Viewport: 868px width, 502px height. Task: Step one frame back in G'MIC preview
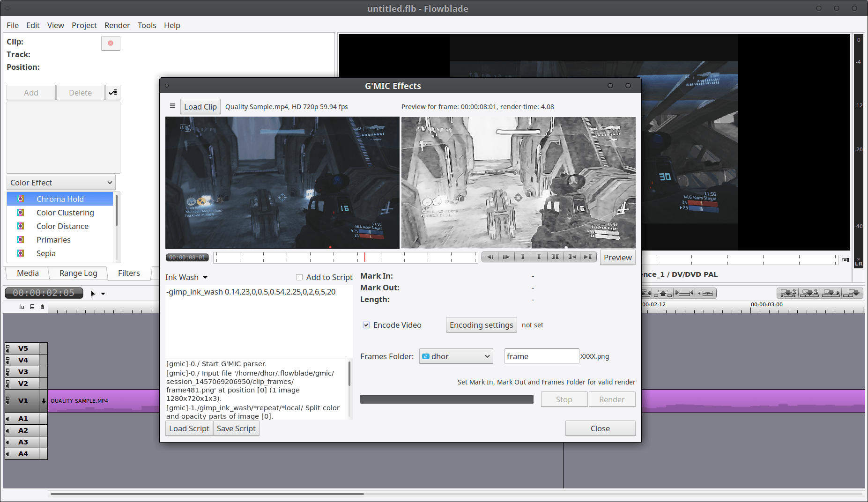(x=490, y=257)
